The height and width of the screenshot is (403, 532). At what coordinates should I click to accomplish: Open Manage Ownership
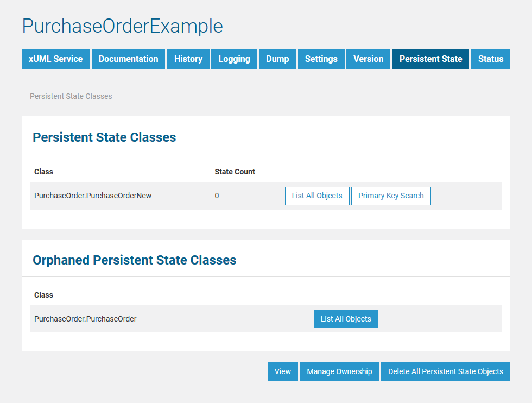(x=339, y=371)
